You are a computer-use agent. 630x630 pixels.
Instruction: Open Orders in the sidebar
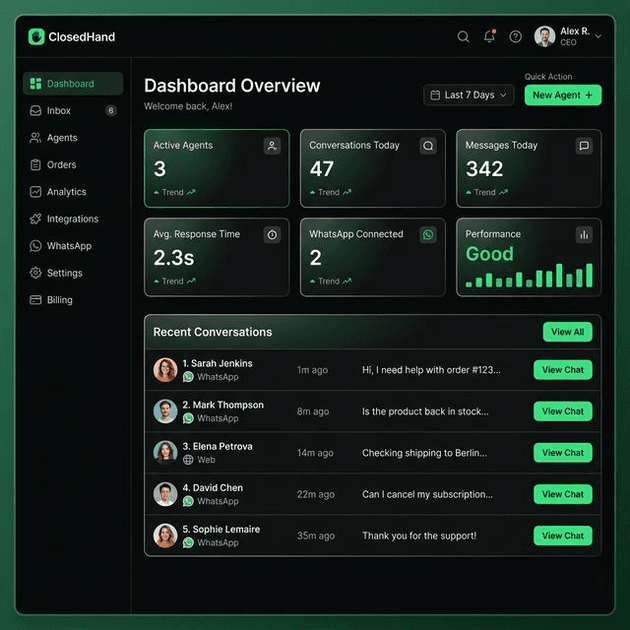click(73, 165)
